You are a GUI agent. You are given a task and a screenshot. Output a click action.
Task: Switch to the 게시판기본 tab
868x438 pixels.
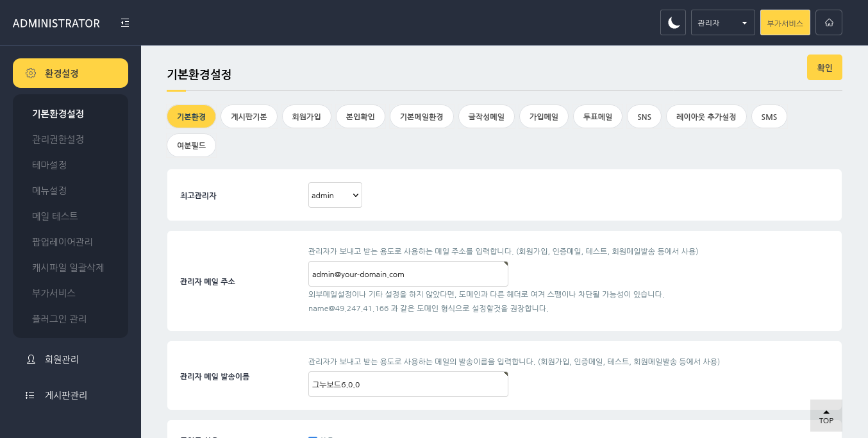[x=249, y=117]
